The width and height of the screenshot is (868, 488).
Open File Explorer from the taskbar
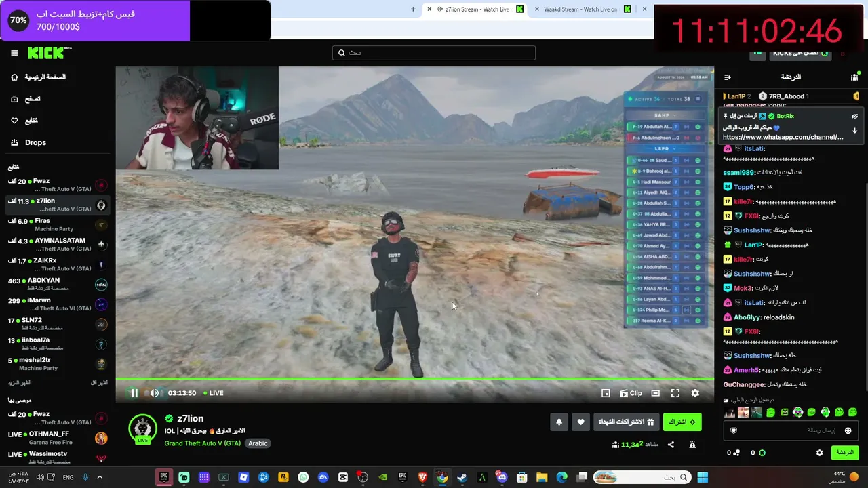click(542, 477)
